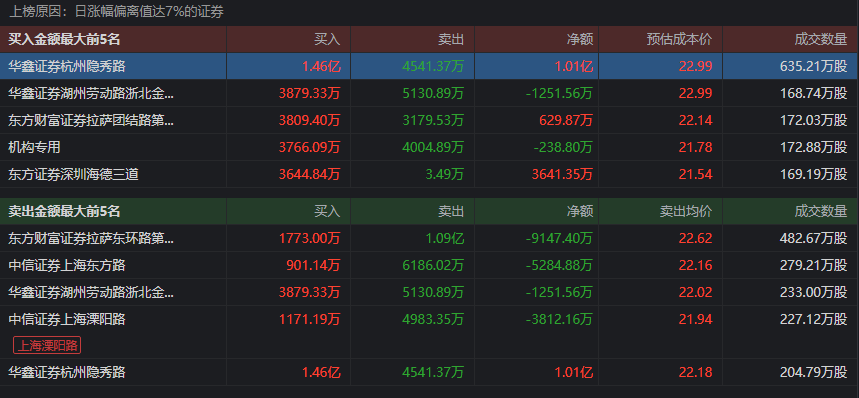Click volume cell 172.03万股
This screenshot has width=859, height=398.
pyautogui.click(x=814, y=120)
